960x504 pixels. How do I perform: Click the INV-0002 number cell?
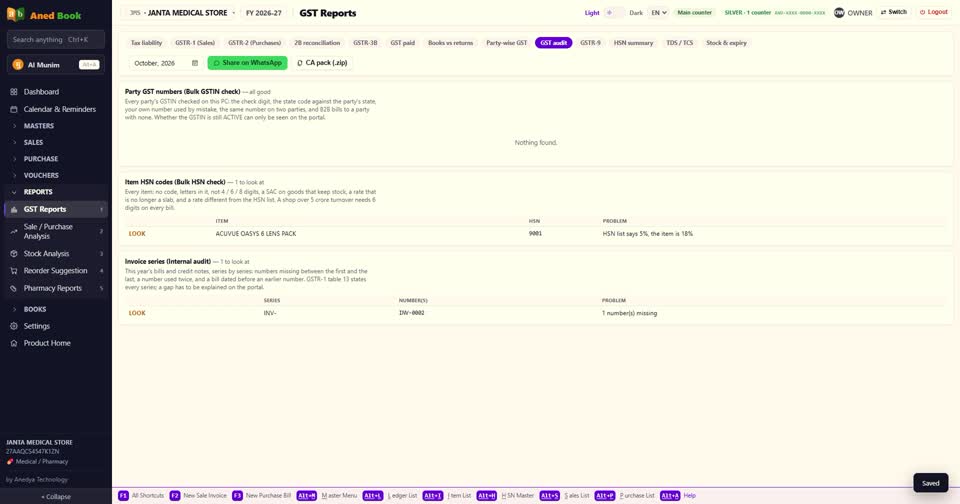click(411, 314)
